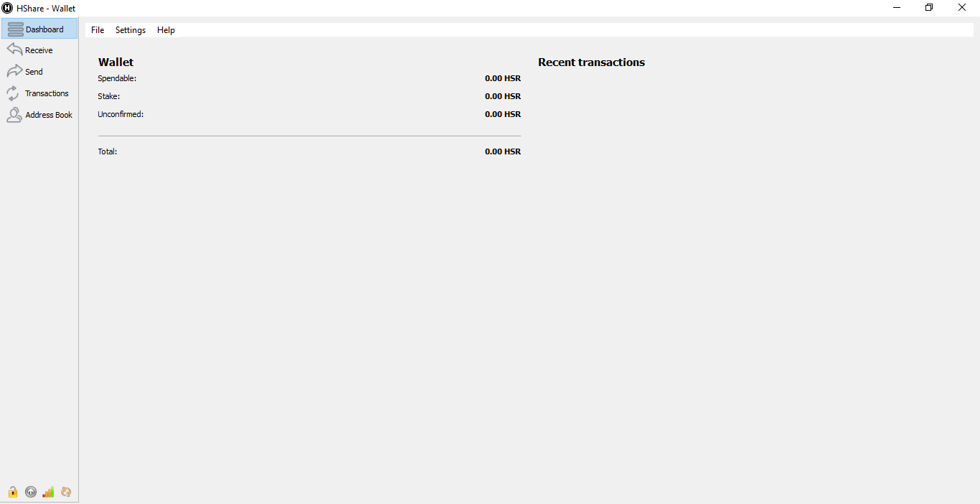Open the Address Book page
Image resolution: width=980 pixels, height=504 pixels.
(x=39, y=115)
